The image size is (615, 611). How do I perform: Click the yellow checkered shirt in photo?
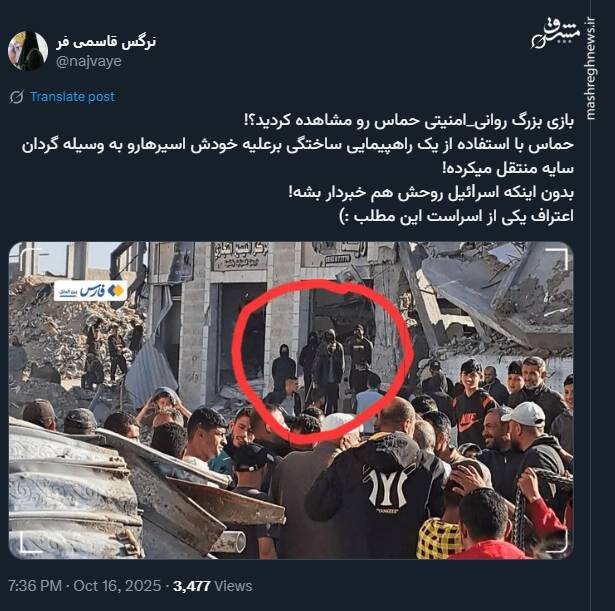pyautogui.click(x=440, y=538)
